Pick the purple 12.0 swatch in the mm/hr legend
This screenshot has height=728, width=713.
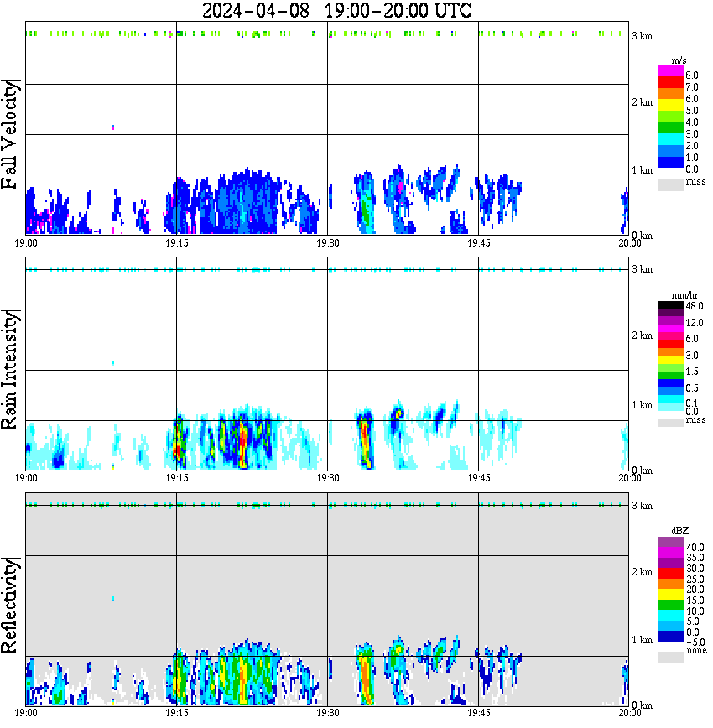670,320
